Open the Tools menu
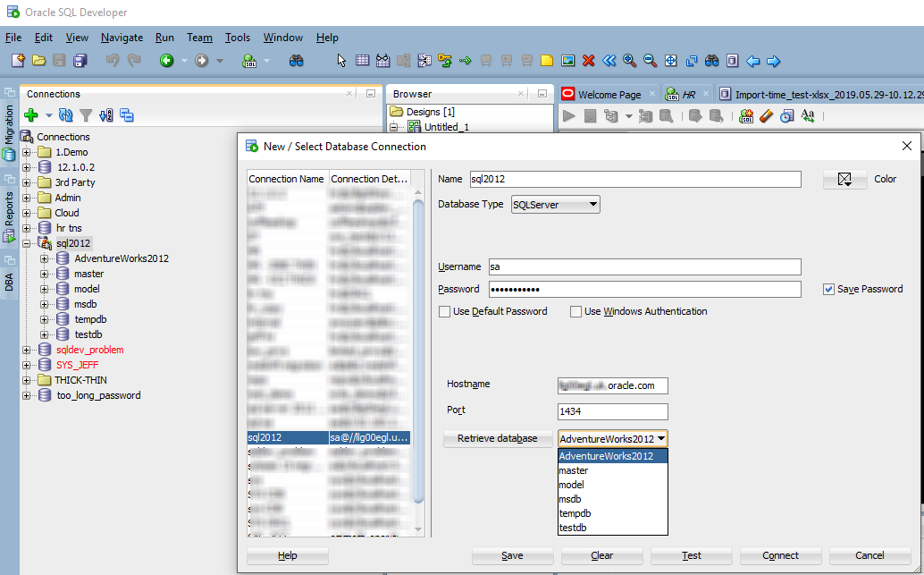This screenshot has height=575, width=924. (238, 38)
